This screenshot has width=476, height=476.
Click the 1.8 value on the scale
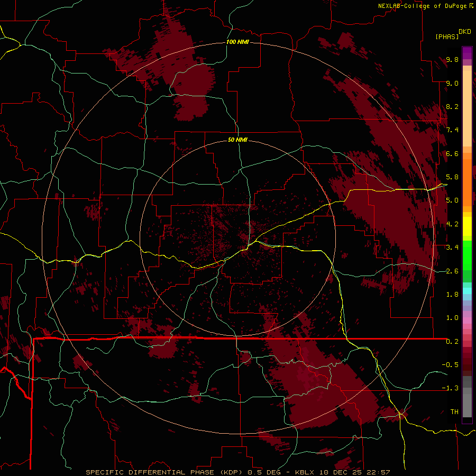click(452, 295)
